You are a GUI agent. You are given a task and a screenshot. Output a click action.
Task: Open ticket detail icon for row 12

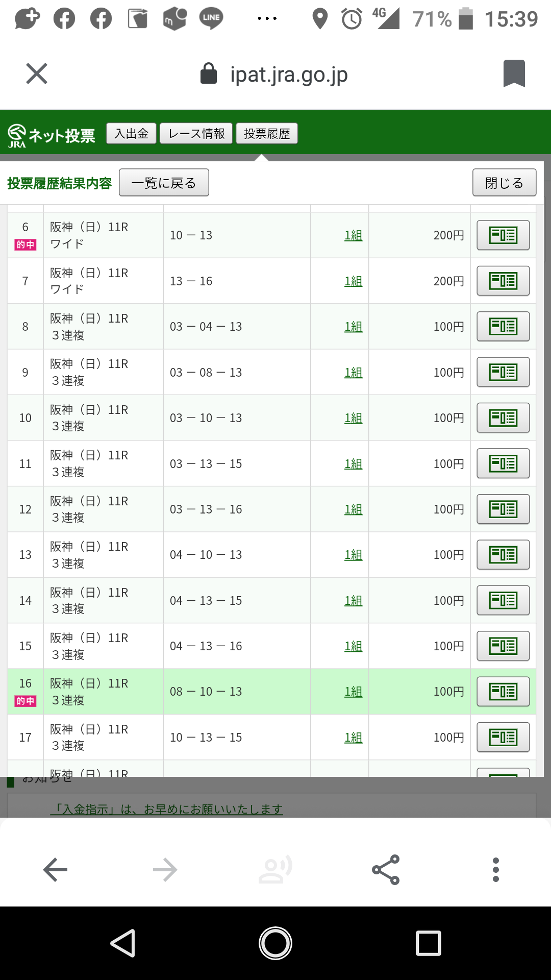[x=503, y=509]
